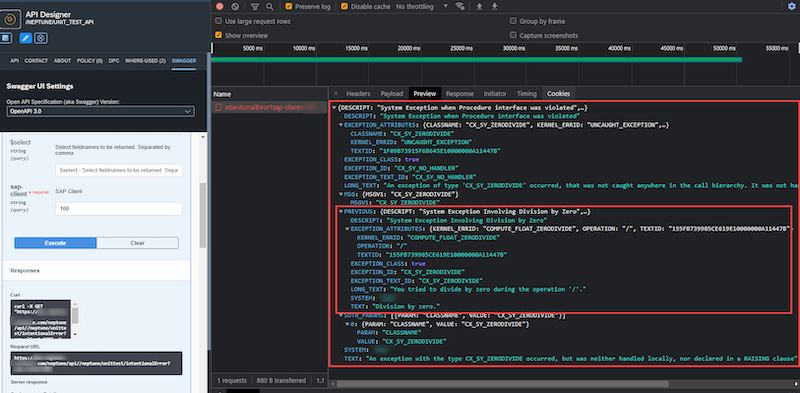Viewport: 800px width, 393px height.
Task: Open the ABOUT tab
Action: [x=62, y=60]
